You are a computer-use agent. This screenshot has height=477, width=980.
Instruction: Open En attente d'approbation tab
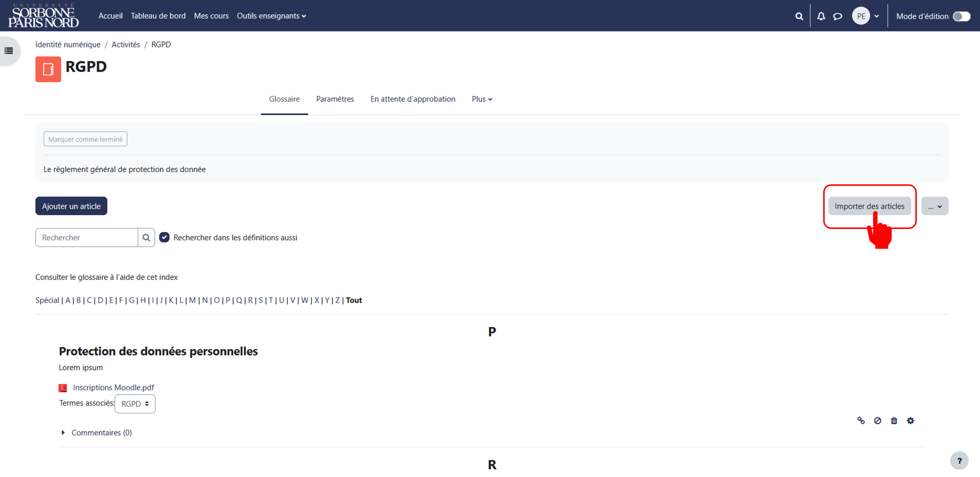tap(413, 99)
